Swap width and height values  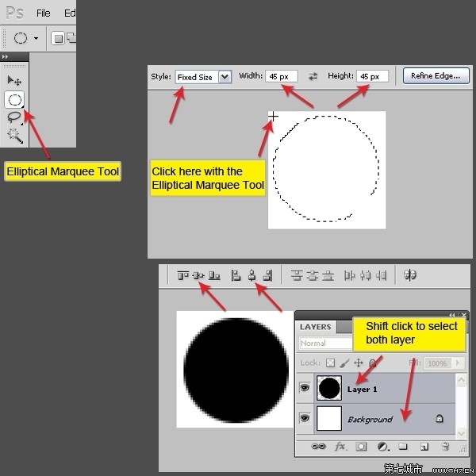pyautogui.click(x=313, y=76)
